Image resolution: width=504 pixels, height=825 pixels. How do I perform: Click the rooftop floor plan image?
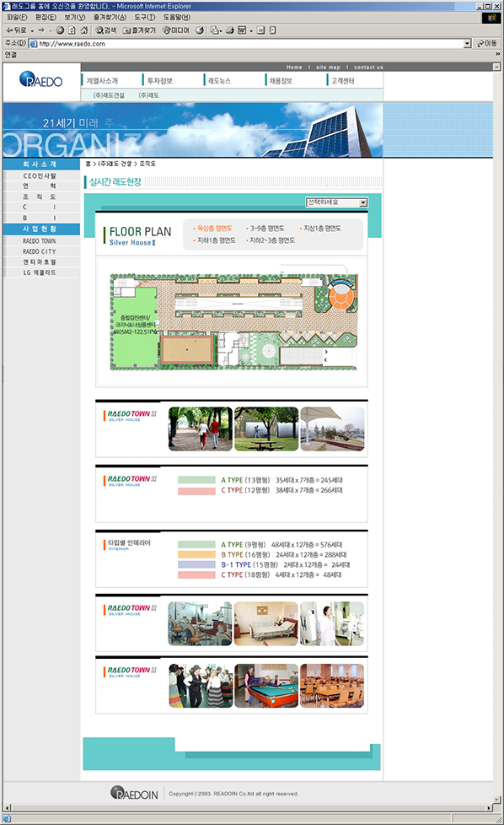pyautogui.click(x=233, y=321)
